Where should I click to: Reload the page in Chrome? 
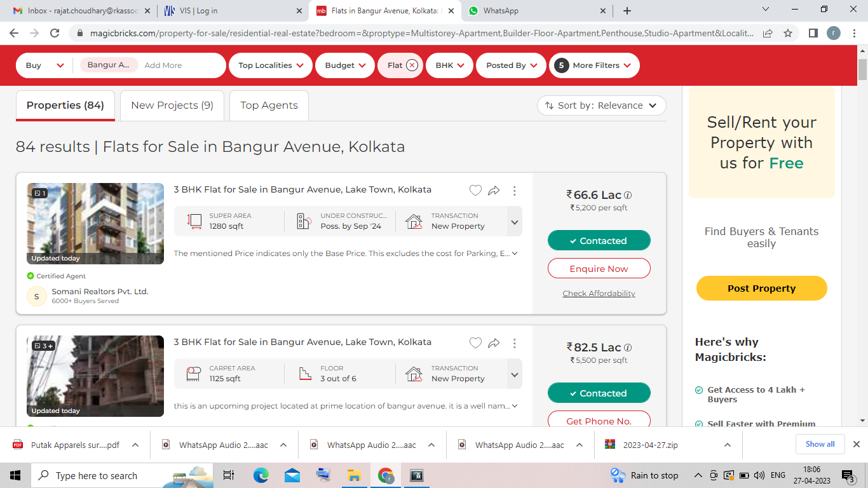tap(55, 33)
